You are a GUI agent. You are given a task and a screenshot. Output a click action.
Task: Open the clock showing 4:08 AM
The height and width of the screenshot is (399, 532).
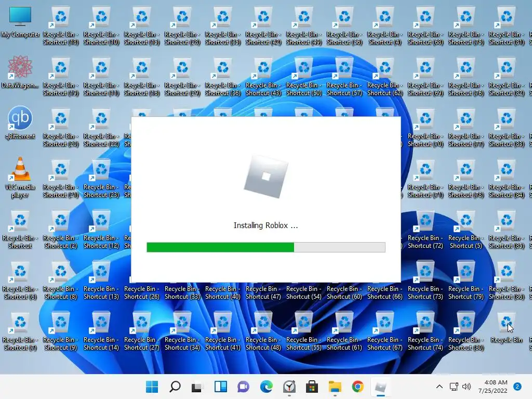(x=493, y=387)
